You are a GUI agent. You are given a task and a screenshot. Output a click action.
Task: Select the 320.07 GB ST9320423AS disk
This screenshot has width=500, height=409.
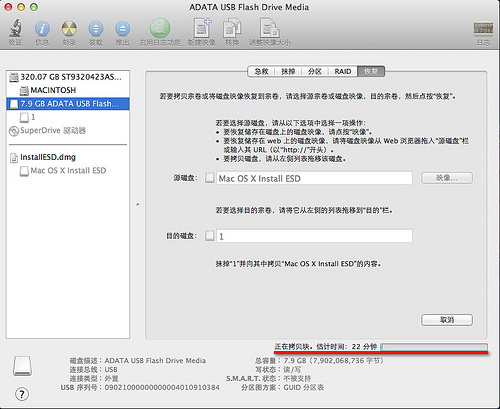[x=68, y=77]
